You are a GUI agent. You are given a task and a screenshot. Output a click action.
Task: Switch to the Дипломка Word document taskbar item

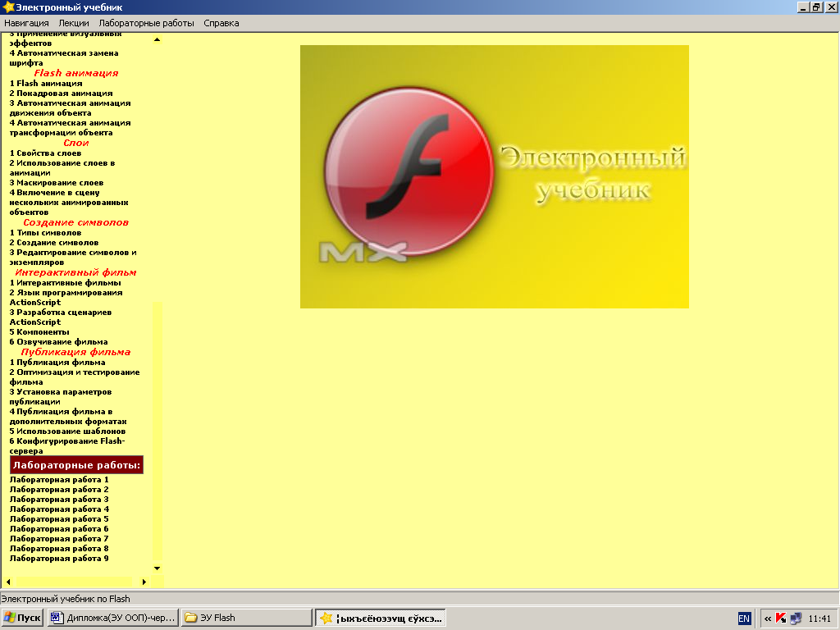coord(113,618)
